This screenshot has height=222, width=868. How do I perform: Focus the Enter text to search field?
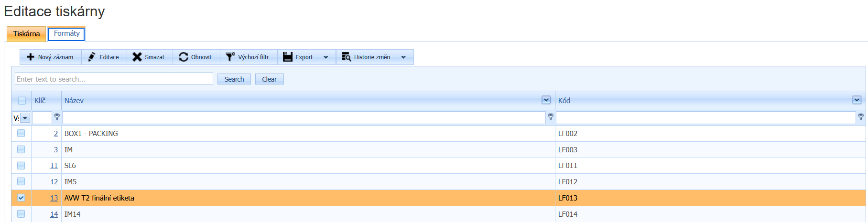[x=114, y=79]
